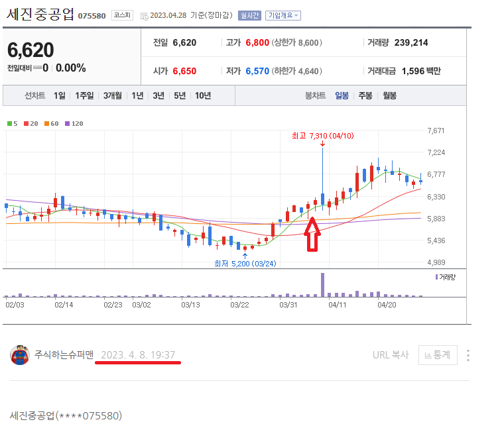Click the 7,671 price axis label
The image size is (504, 428).
(x=436, y=131)
